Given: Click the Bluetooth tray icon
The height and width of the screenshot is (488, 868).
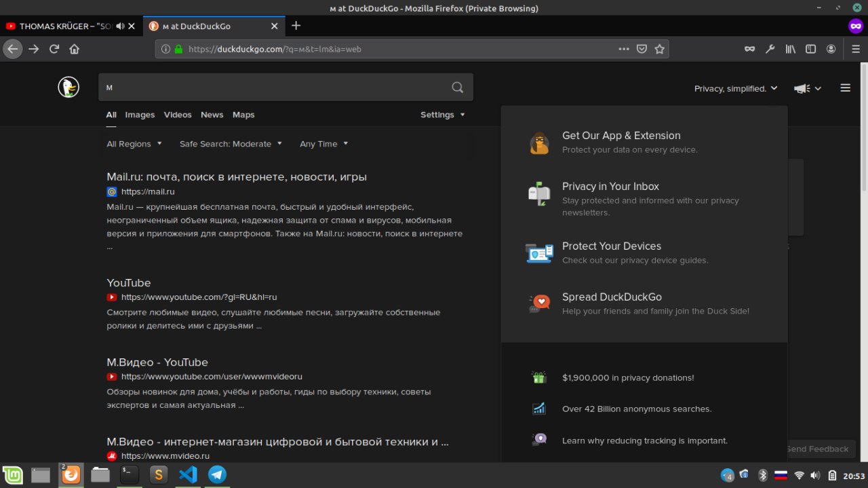Looking at the screenshot, I should (762, 474).
